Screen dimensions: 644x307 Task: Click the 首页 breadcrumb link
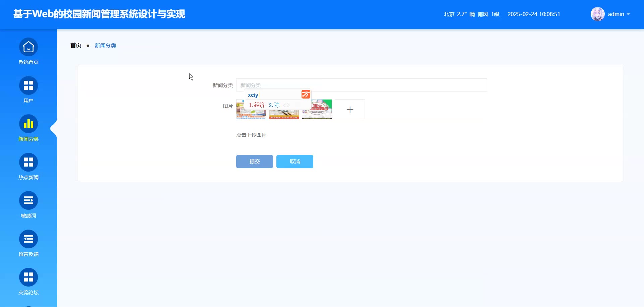point(76,46)
